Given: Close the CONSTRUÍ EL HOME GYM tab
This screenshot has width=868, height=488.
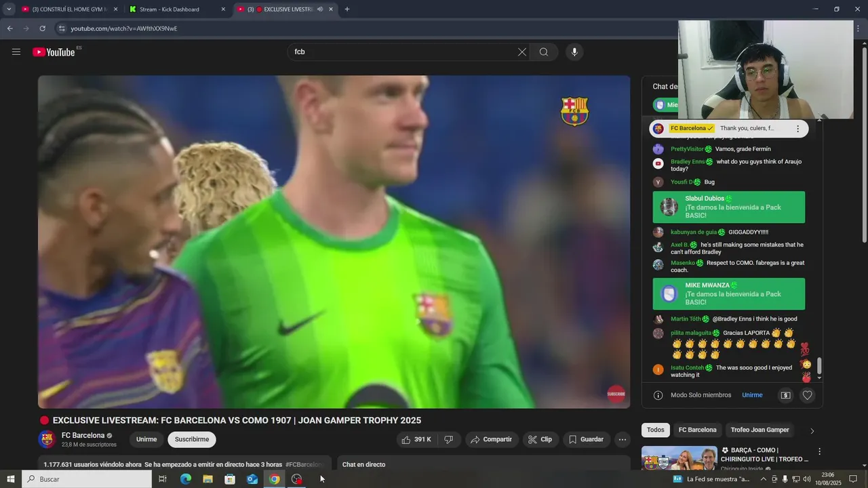Looking at the screenshot, I should [115, 9].
